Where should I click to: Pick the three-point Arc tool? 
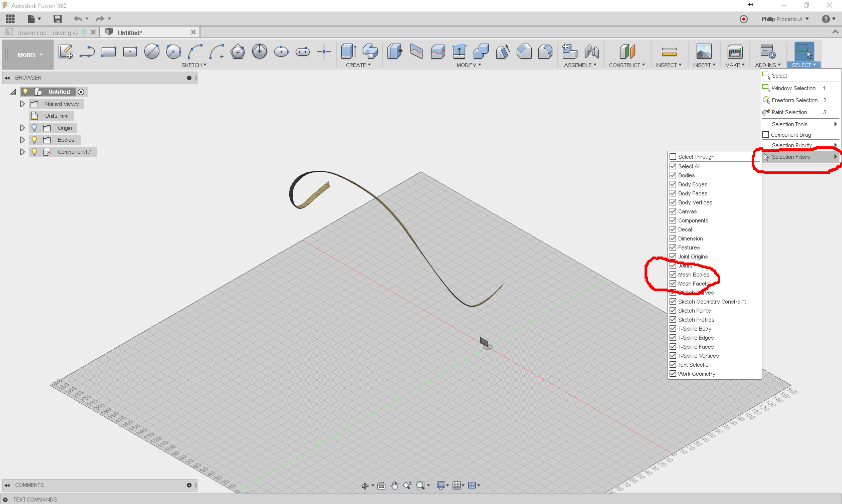(x=195, y=52)
